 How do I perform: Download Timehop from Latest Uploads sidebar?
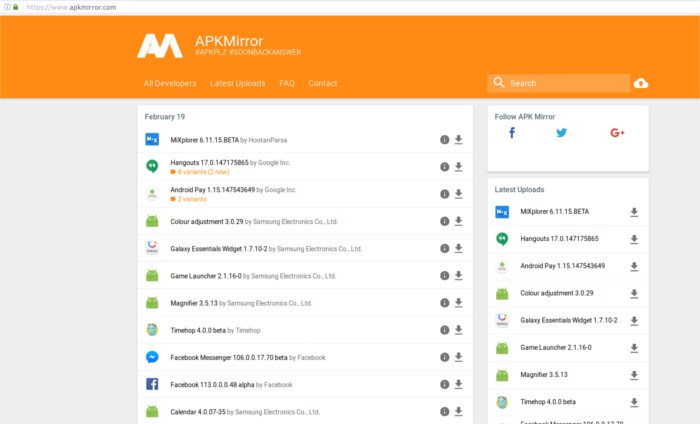[634, 403]
